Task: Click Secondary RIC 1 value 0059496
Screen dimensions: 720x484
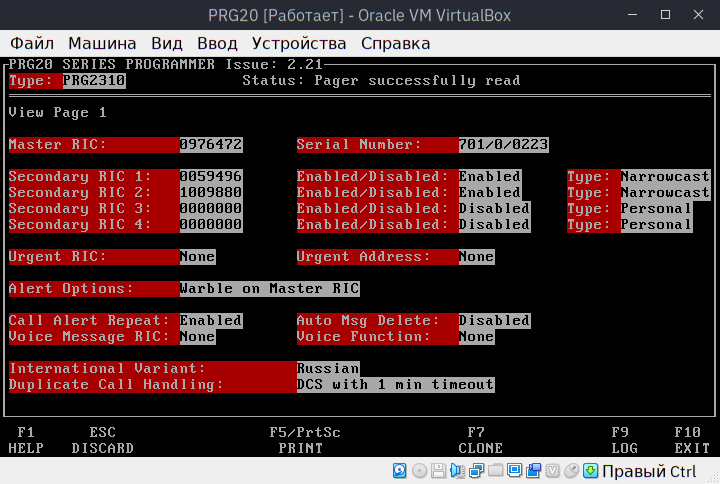Action: click(211, 177)
